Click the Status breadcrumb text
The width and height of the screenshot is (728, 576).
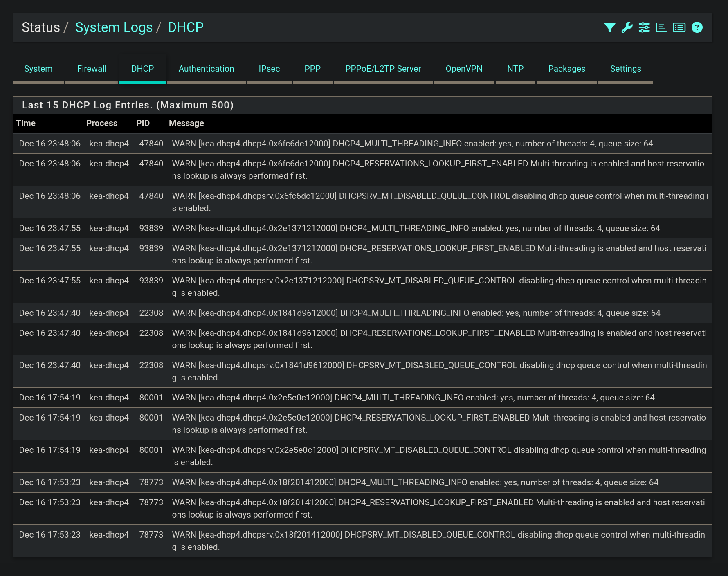[40, 27]
